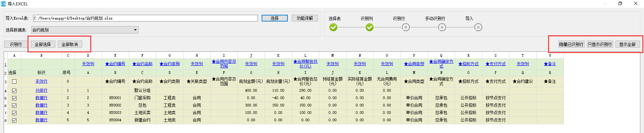Click the 全部取消 button

(x=70, y=44)
